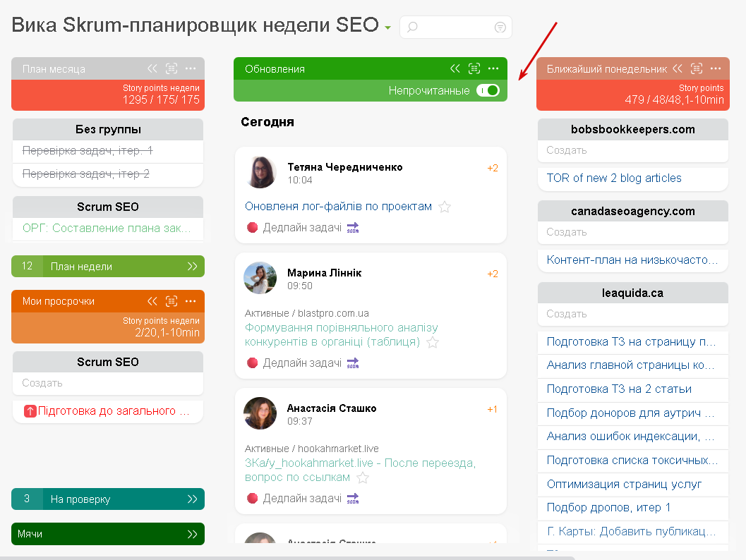This screenshot has width=746, height=560.
Task: Star the Формування порівняльного аналізу task
Action: tap(433, 342)
